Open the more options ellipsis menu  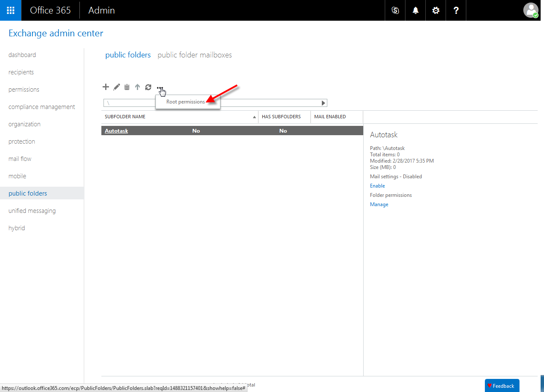point(160,88)
